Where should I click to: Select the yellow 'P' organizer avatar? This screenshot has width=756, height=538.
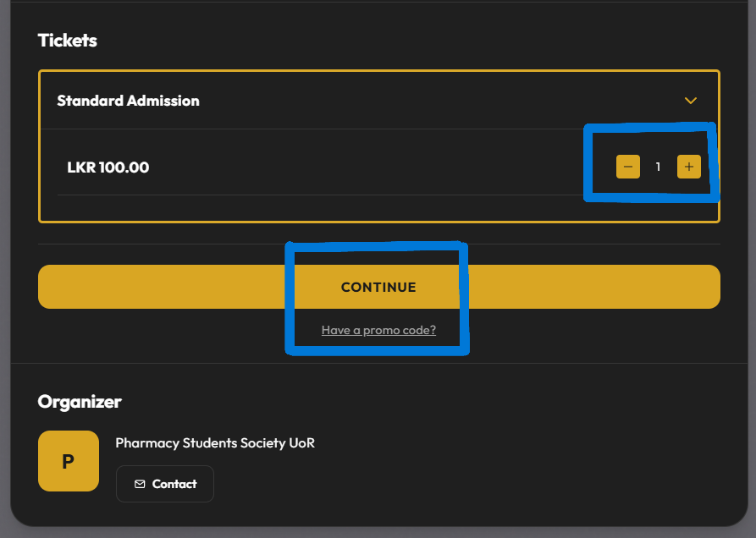68,461
